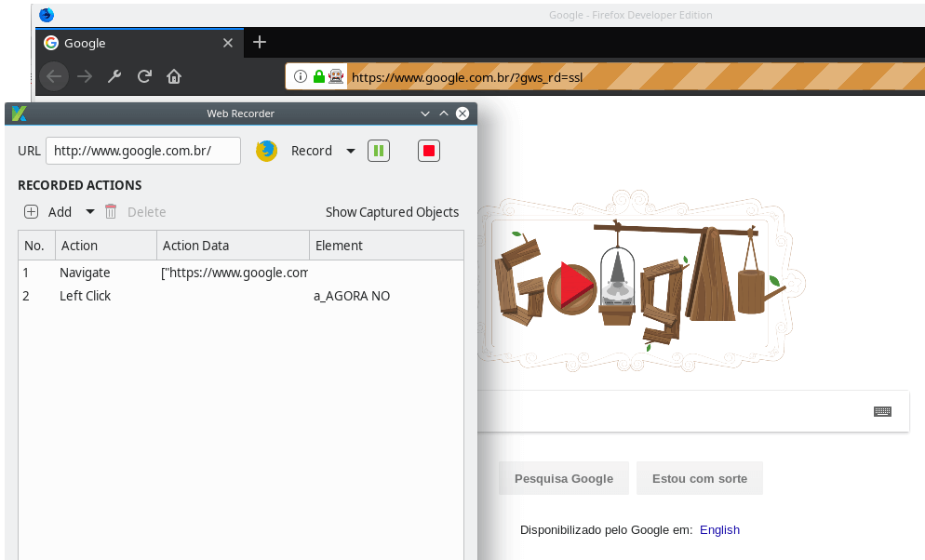The height and width of the screenshot is (560, 925).
Task: Select the Google browser tab
Action: [x=140, y=43]
